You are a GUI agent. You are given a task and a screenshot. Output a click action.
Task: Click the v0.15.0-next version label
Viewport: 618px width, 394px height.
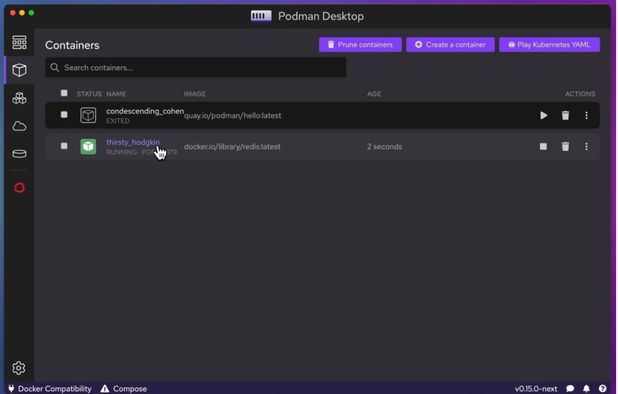click(x=536, y=388)
